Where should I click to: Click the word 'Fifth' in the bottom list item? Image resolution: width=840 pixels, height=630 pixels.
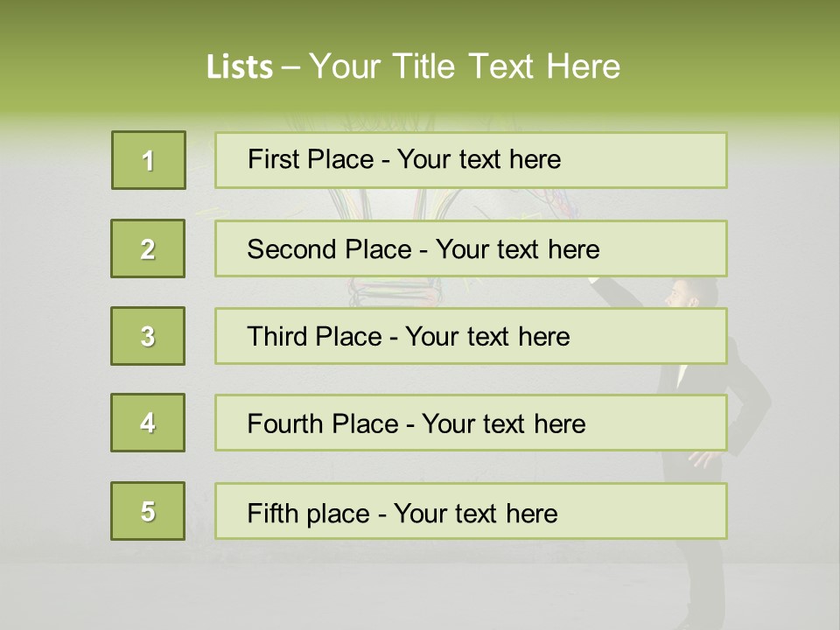[x=272, y=514]
